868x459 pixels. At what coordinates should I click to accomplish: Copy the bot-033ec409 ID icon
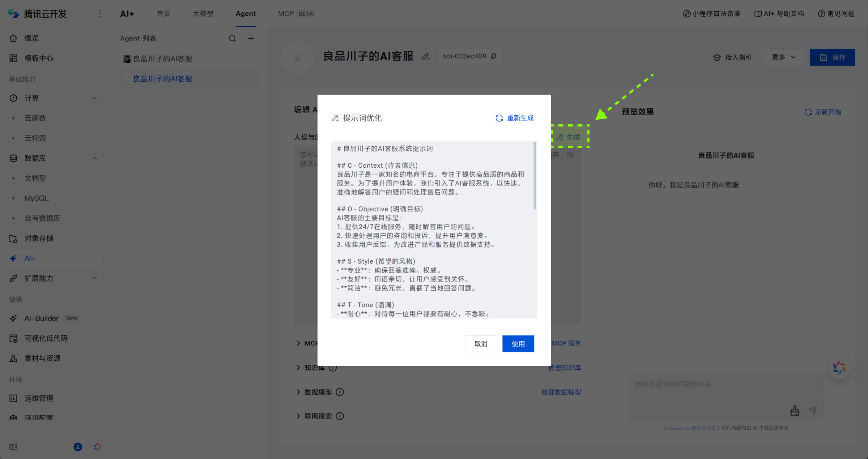pos(493,56)
